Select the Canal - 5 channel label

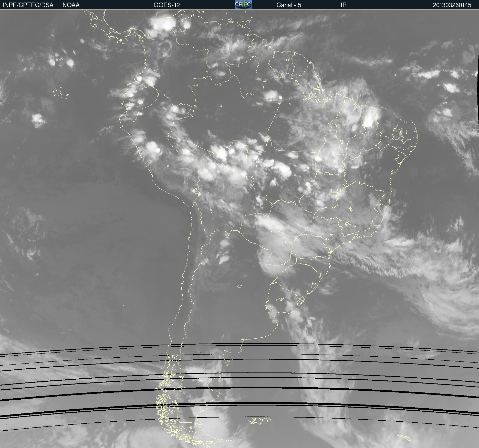(x=289, y=5)
